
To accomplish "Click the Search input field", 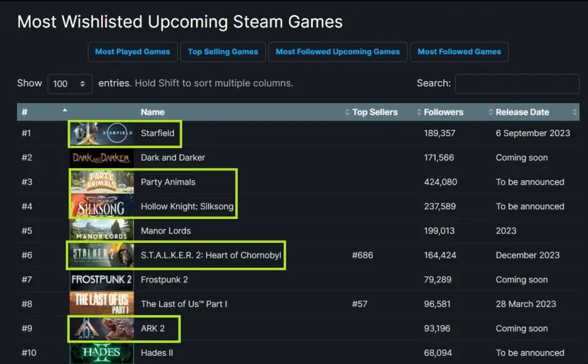I will click(x=517, y=84).
